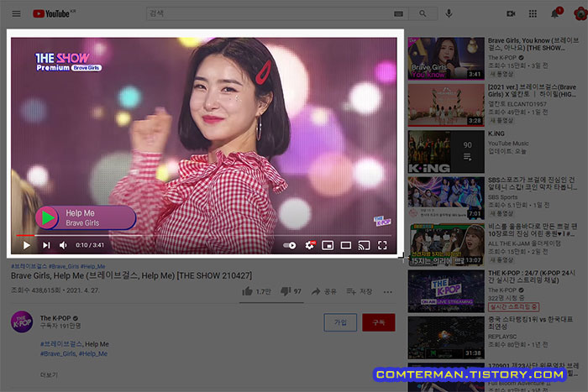Enter full screen mode
This screenshot has height=392, width=588.
[382, 245]
